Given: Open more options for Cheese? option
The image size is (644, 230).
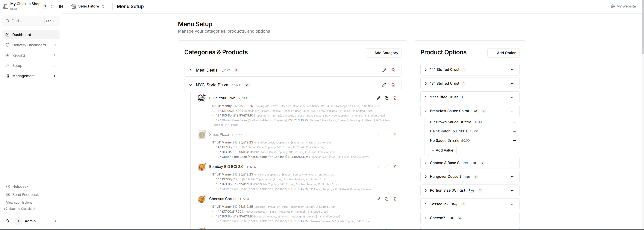Looking at the screenshot, I should coord(513,218).
